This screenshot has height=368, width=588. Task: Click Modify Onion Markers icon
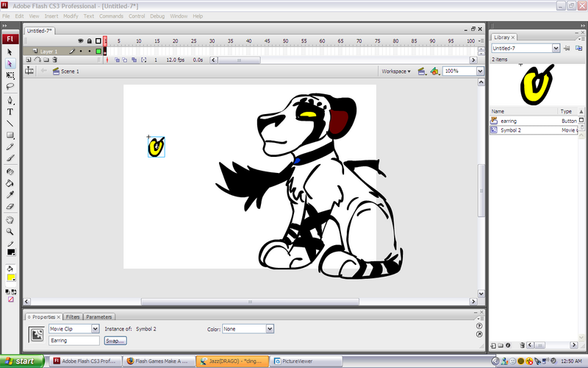(143, 60)
